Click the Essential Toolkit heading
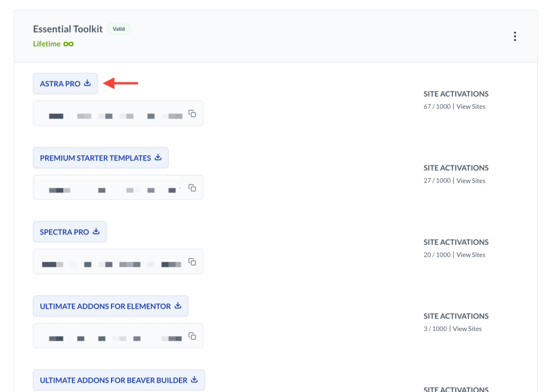 pos(67,29)
